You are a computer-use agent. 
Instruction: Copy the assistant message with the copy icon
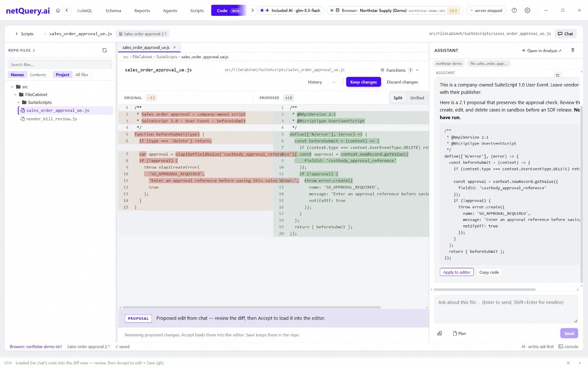557,75
